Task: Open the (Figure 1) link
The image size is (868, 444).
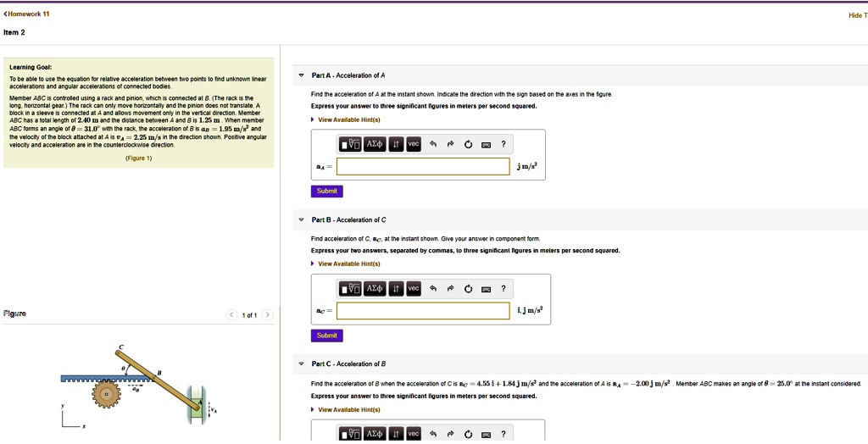Action: (138, 158)
